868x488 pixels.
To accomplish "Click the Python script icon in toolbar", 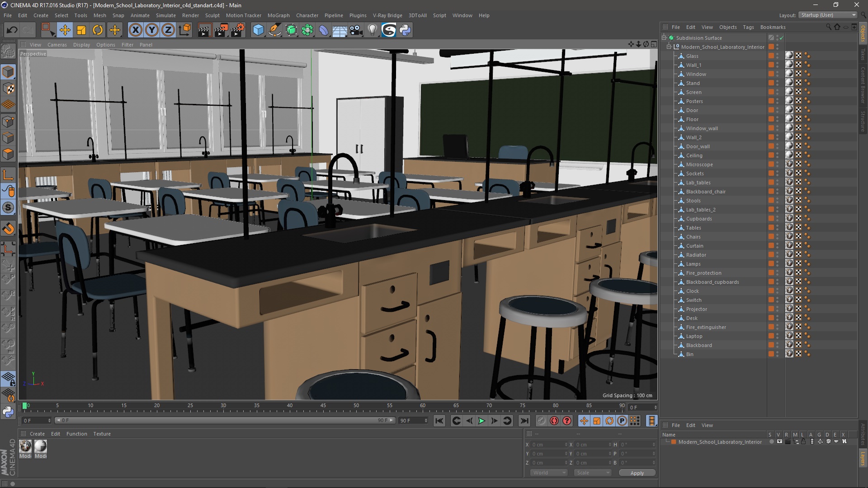I will pos(405,30).
